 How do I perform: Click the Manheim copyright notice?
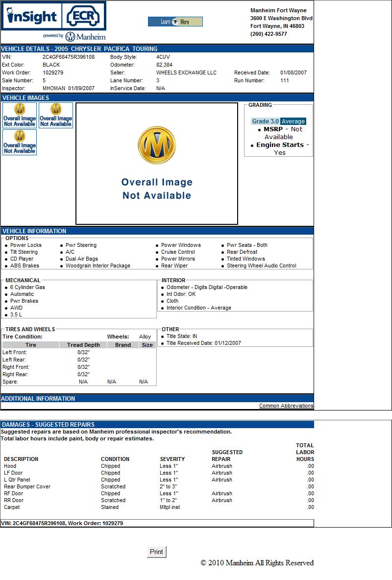pos(257,563)
